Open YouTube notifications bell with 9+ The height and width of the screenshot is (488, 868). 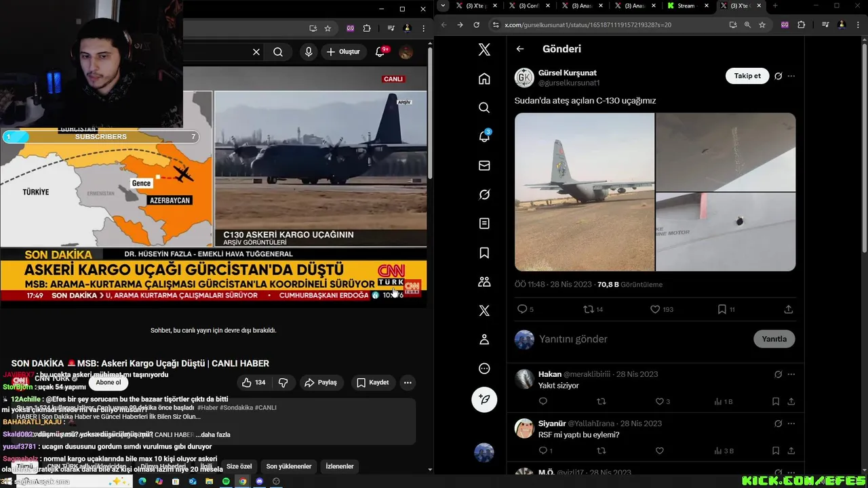(x=380, y=52)
